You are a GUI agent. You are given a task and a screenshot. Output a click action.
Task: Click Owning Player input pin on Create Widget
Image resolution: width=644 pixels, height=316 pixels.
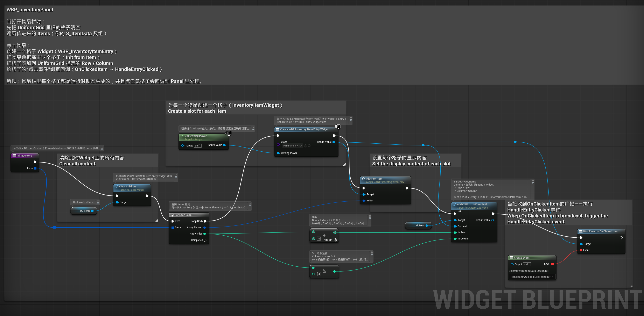point(278,153)
